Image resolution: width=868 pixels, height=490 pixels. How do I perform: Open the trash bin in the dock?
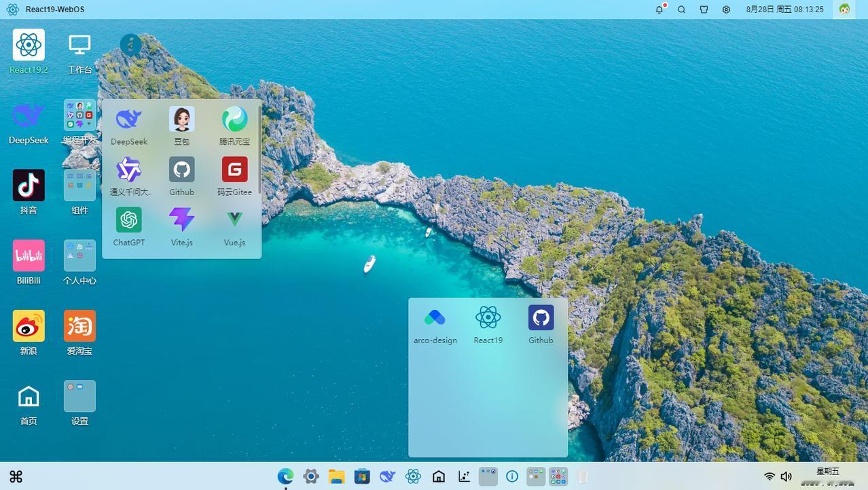coord(581,476)
